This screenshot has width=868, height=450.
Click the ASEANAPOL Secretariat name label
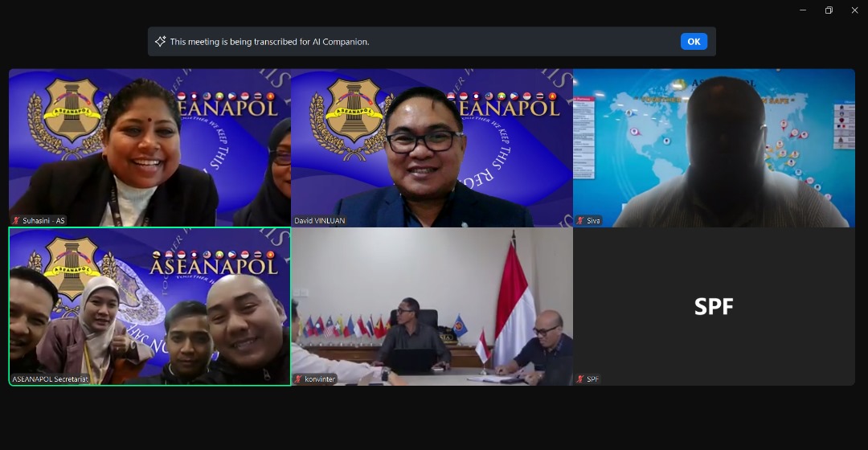(x=50, y=379)
